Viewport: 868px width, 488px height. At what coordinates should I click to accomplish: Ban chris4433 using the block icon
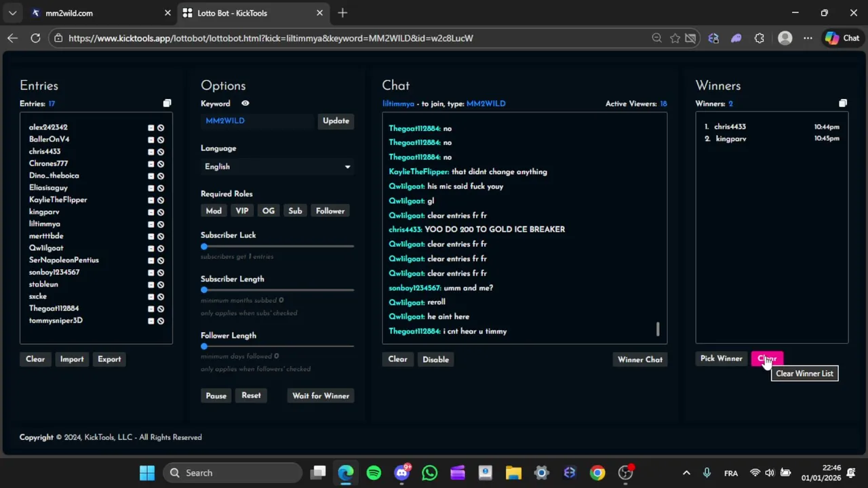point(161,152)
